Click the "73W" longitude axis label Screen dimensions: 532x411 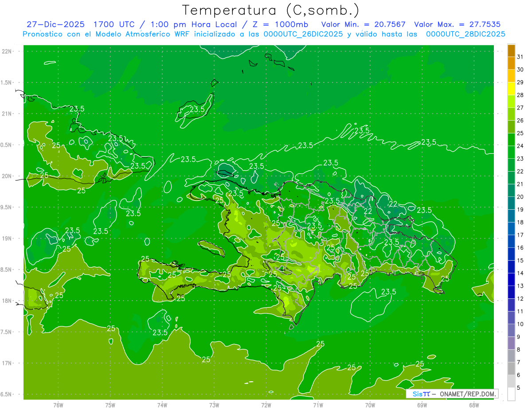tap(214, 405)
